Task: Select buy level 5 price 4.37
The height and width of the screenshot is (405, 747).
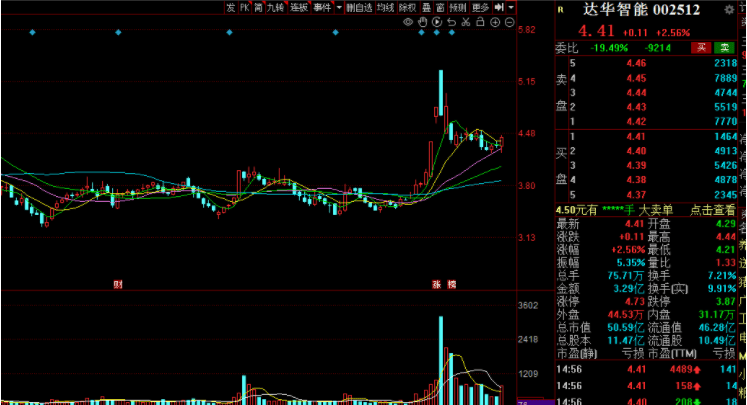Action: 636,195
